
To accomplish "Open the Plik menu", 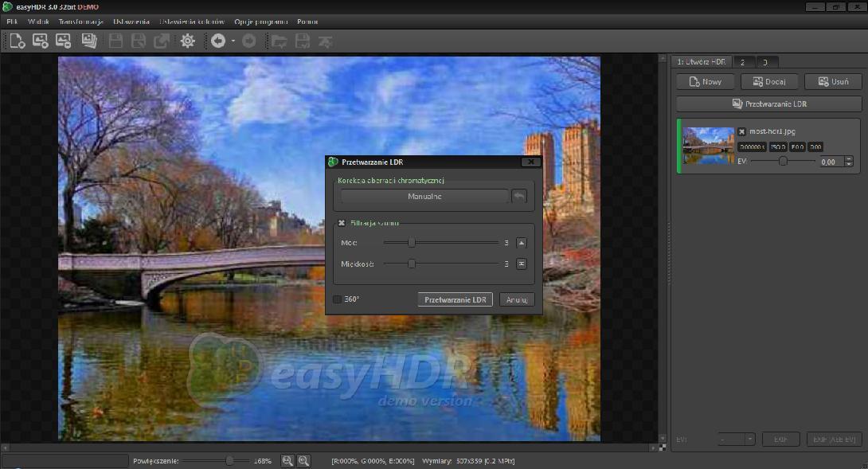I will (x=12, y=21).
